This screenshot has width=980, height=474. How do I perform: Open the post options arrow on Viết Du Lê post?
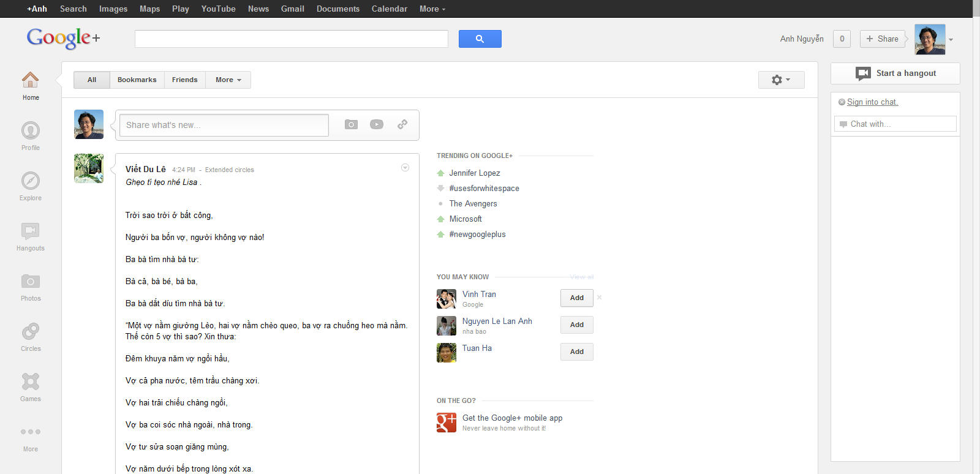405,168
